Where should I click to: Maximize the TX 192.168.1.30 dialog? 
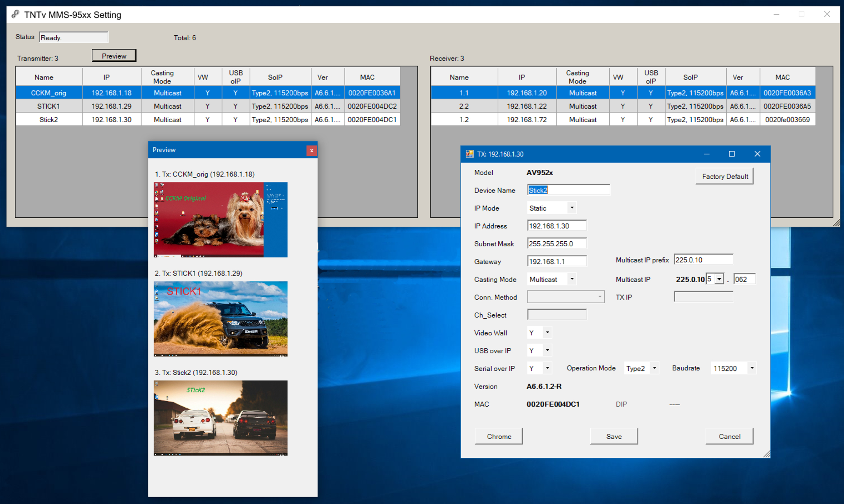(732, 154)
